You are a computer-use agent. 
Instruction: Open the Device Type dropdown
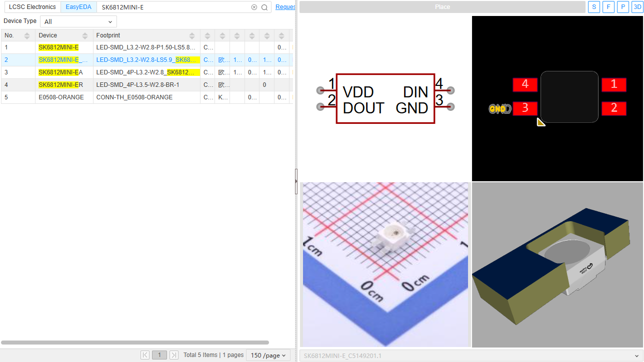pyautogui.click(x=78, y=21)
